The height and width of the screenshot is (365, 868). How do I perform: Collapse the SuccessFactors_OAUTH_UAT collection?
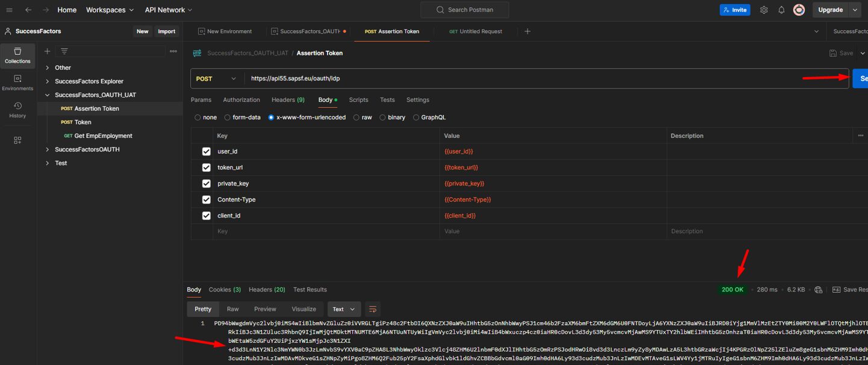point(47,95)
